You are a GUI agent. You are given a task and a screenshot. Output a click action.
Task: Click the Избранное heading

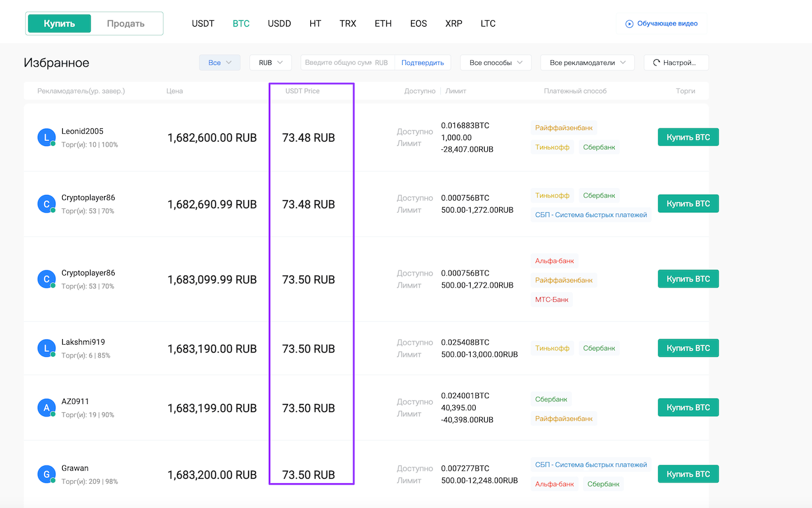pyautogui.click(x=56, y=63)
